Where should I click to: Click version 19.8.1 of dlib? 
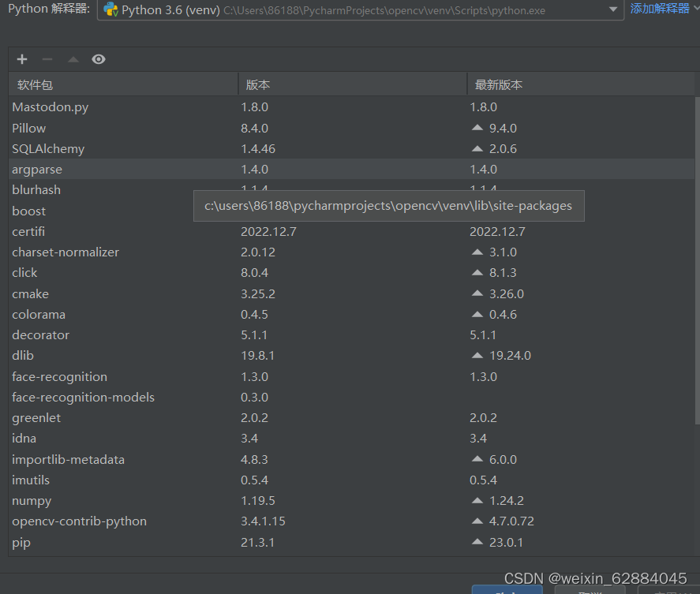(257, 355)
